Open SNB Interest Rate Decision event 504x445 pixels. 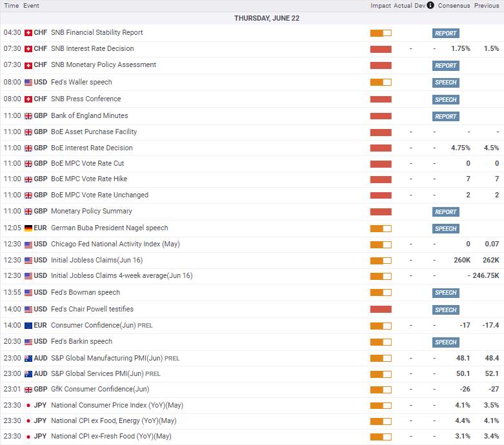(92, 48)
